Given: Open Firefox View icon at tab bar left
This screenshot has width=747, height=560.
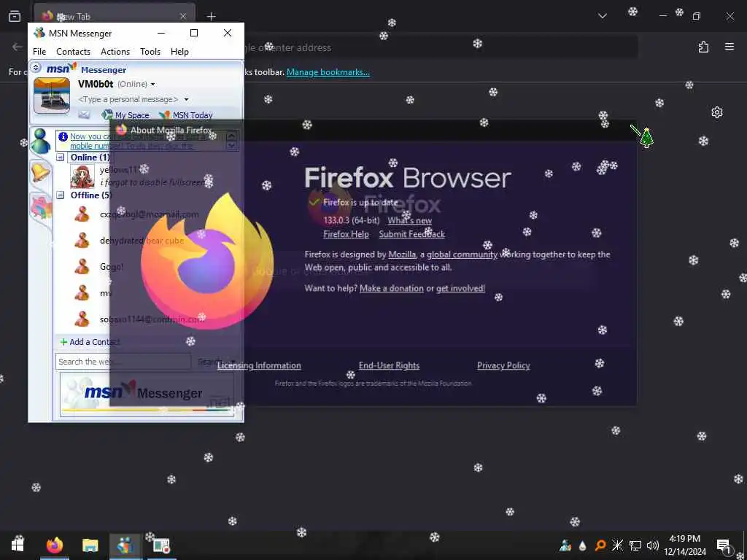Looking at the screenshot, I should tap(15, 16).
